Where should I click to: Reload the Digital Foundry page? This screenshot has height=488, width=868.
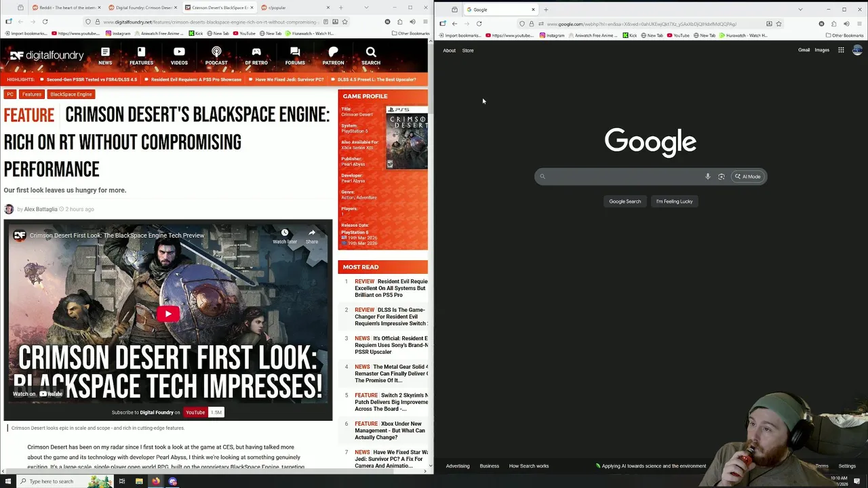coord(45,22)
